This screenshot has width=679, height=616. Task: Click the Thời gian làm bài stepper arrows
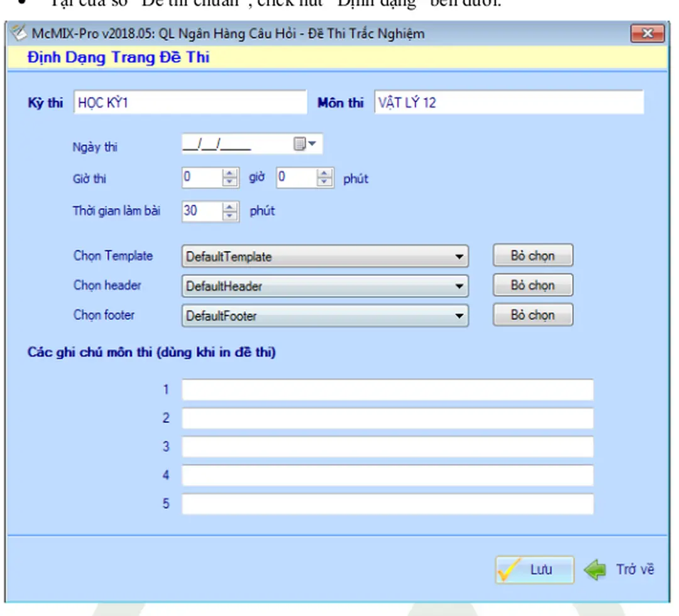pyautogui.click(x=230, y=211)
